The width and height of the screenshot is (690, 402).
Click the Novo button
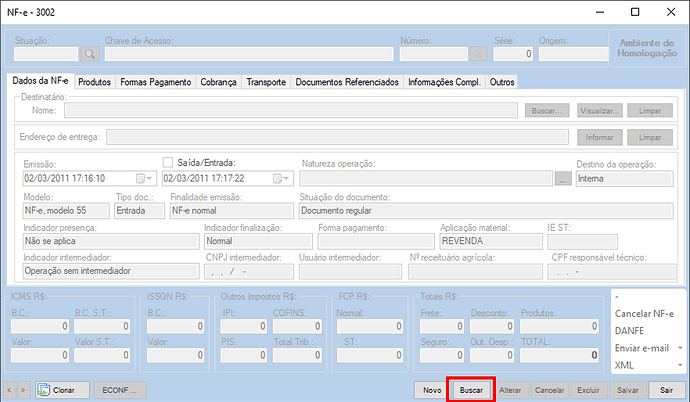[x=432, y=390]
